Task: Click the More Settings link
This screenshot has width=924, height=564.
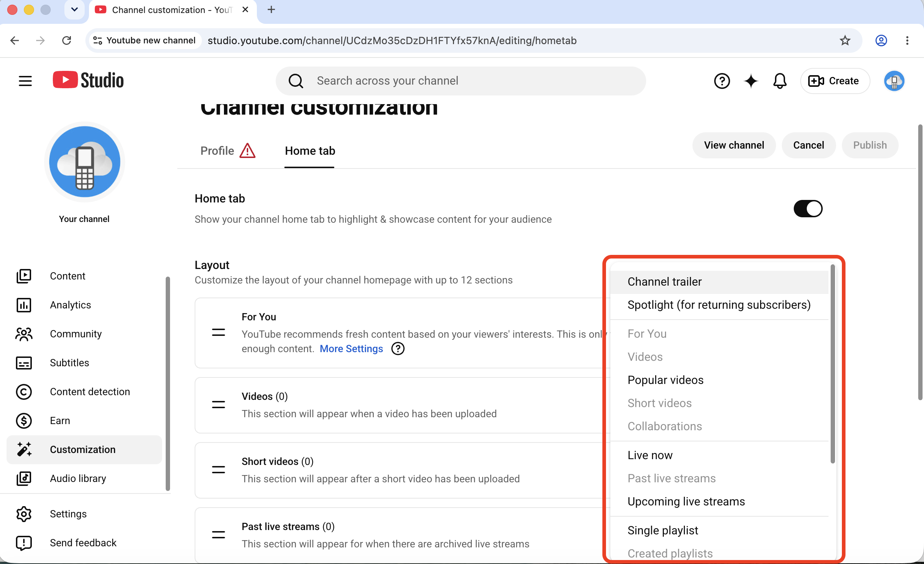Action: pyautogui.click(x=351, y=349)
